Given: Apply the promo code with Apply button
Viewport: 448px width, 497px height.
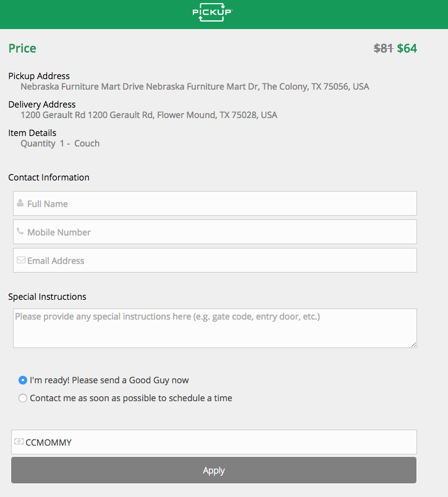Looking at the screenshot, I should pyautogui.click(x=214, y=470).
